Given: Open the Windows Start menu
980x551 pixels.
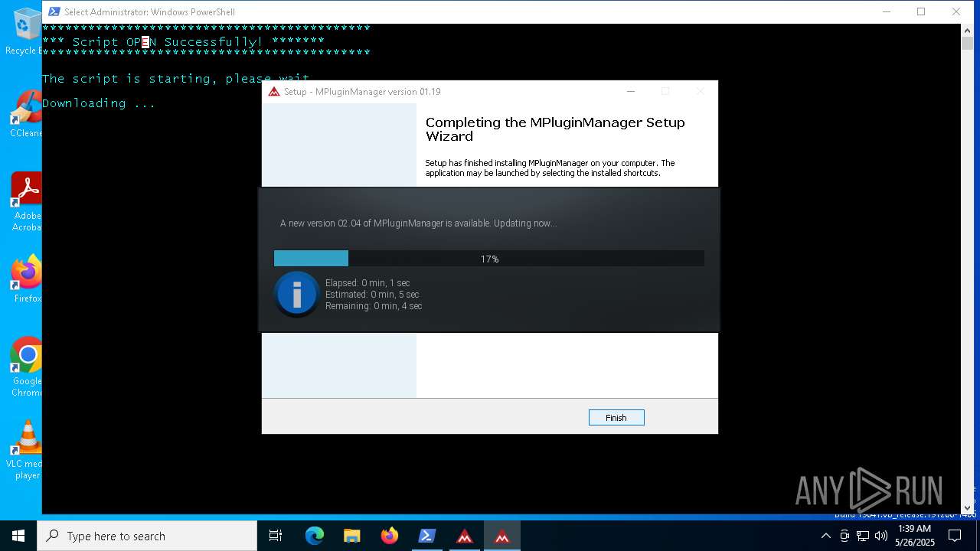Looking at the screenshot, I should coord(18,536).
